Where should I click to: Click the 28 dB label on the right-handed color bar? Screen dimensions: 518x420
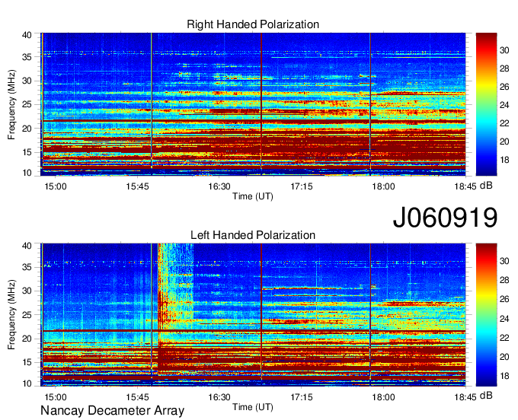pyautogui.click(x=504, y=68)
